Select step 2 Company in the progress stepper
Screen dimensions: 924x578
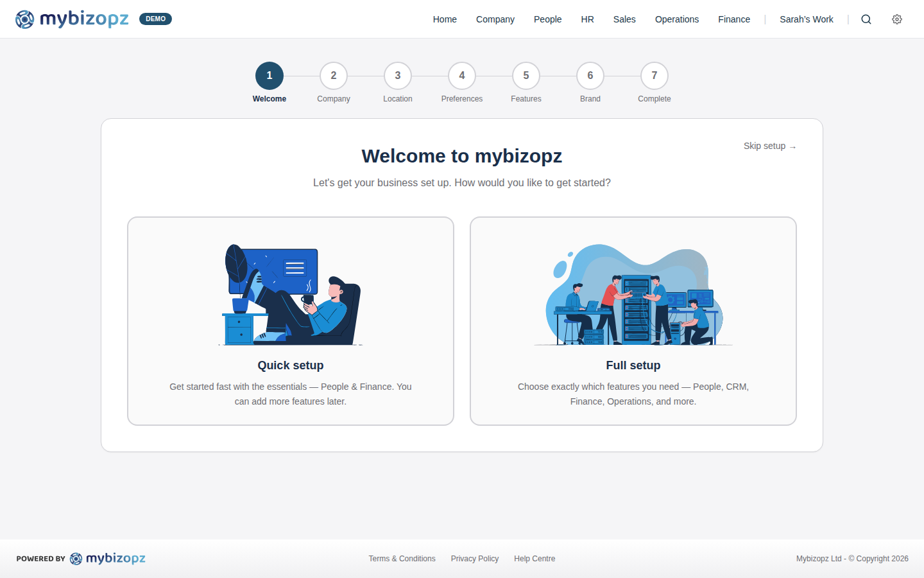[x=334, y=75]
